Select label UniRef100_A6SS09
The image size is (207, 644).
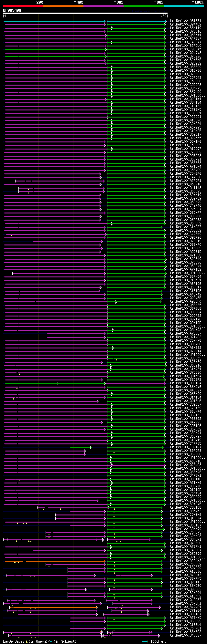coord(186,67)
